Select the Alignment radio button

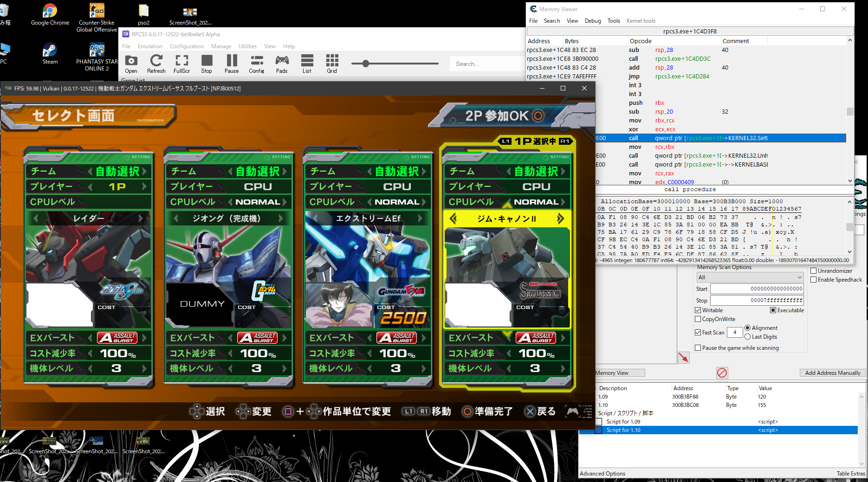[x=747, y=328]
